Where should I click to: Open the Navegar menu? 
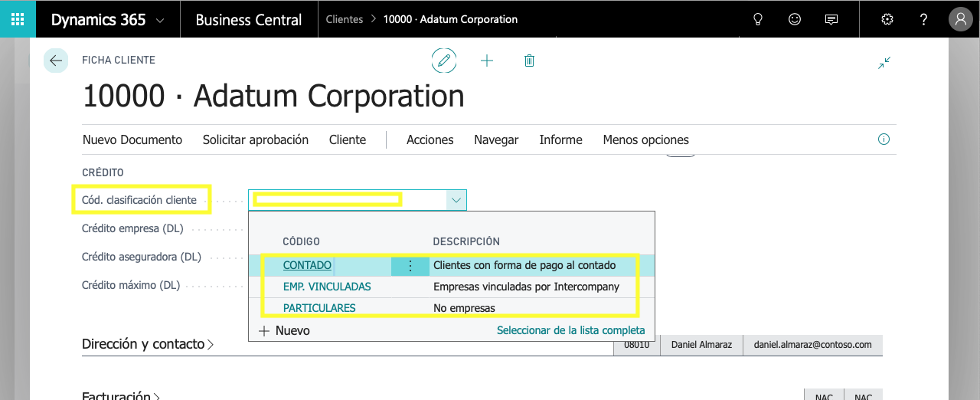tap(496, 139)
